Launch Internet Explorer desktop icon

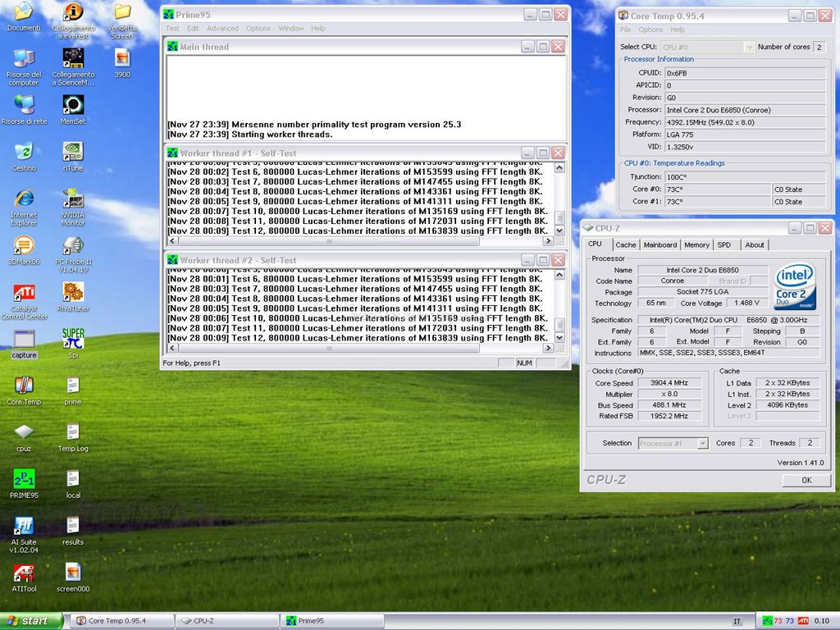click(x=24, y=199)
